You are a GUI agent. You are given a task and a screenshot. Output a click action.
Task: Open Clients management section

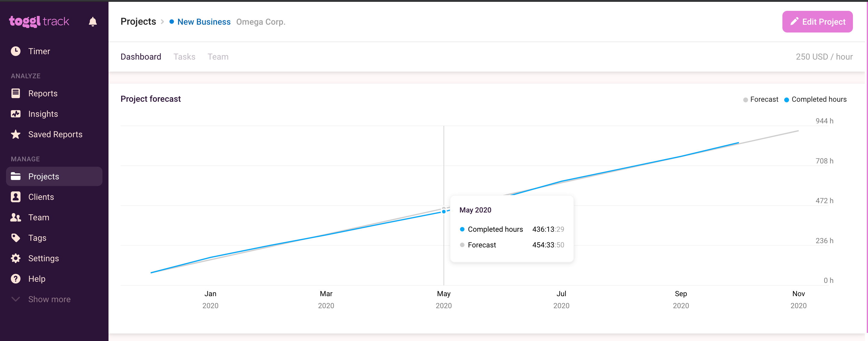(41, 197)
